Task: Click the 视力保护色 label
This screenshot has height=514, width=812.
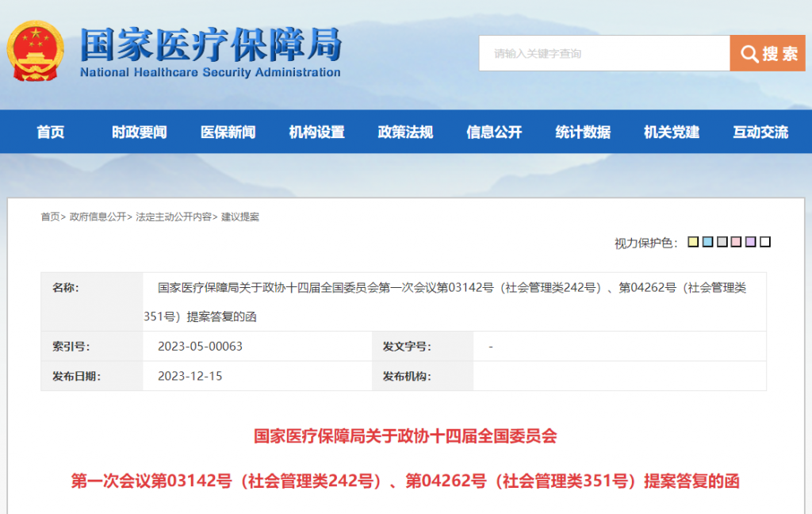Action: (645, 243)
